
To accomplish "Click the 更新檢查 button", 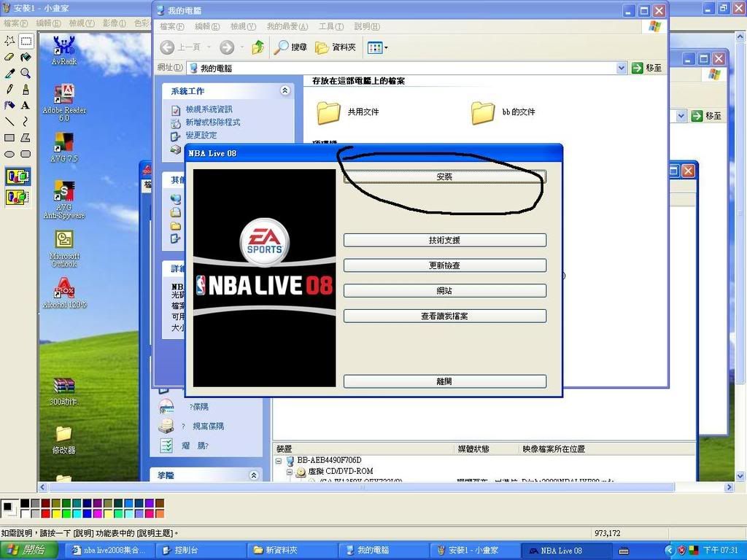I will 444,265.
